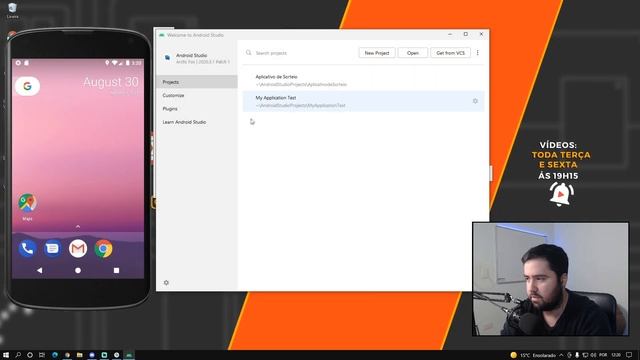Viewport: 640px width, 360px height.
Task: Open the Aplicativo de Sorteio project
Action: click(363, 80)
